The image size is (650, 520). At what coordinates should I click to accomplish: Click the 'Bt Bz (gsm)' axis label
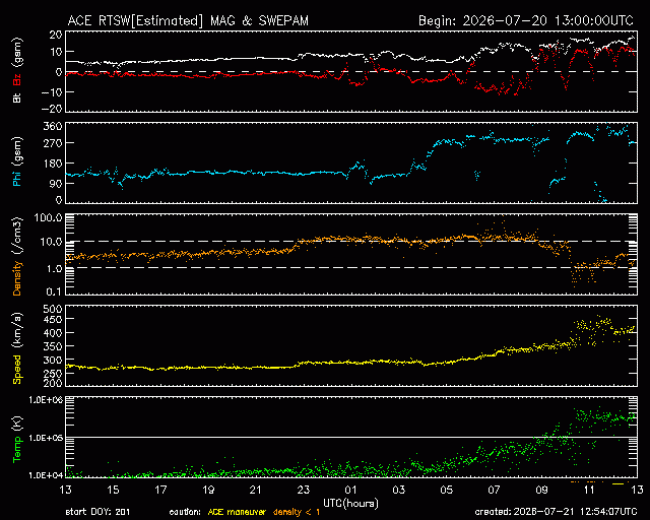(17, 70)
